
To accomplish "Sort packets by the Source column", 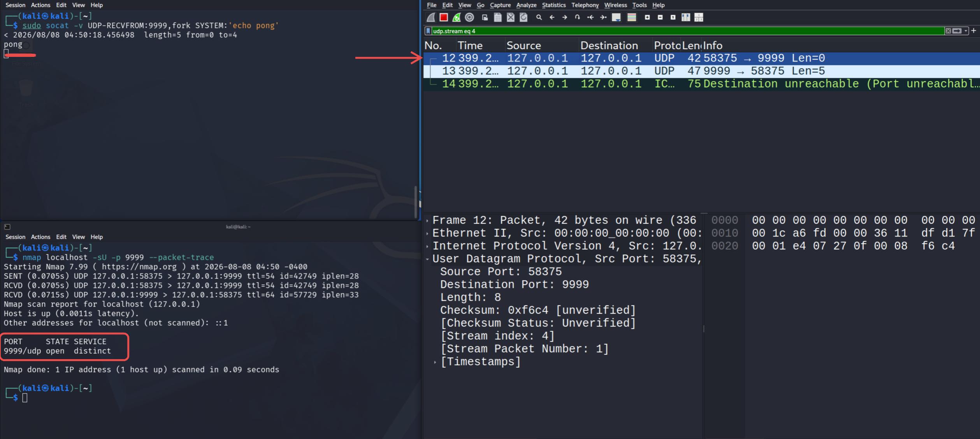I will point(542,46).
